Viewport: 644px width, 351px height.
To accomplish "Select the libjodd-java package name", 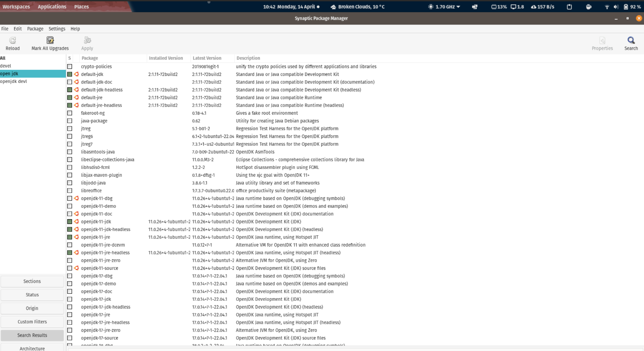I will pos(93,183).
